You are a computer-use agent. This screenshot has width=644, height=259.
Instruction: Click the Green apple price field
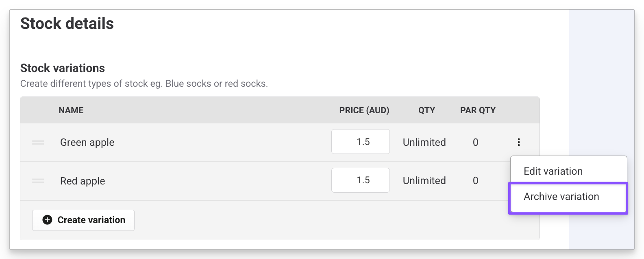pos(360,142)
